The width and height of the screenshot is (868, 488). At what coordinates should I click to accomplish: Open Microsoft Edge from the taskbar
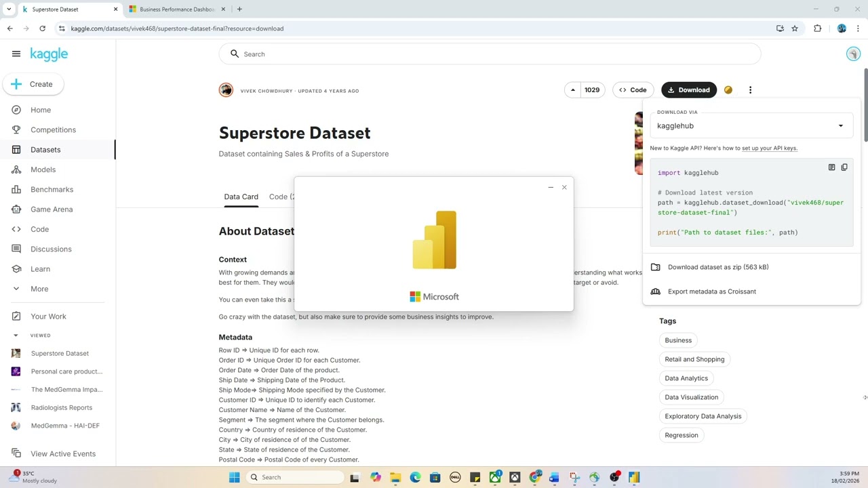(415, 477)
